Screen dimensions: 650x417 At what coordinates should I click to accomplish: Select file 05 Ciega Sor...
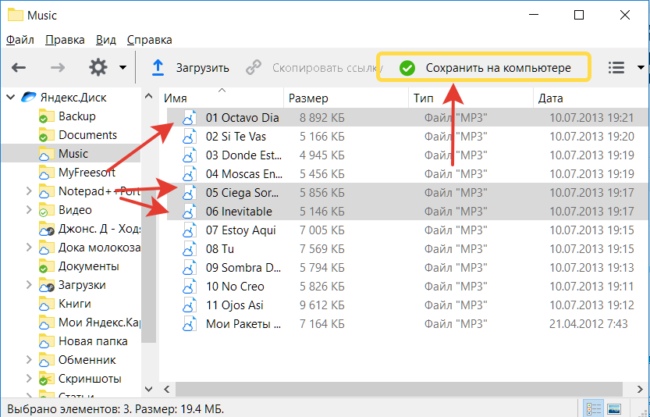pyautogui.click(x=242, y=193)
